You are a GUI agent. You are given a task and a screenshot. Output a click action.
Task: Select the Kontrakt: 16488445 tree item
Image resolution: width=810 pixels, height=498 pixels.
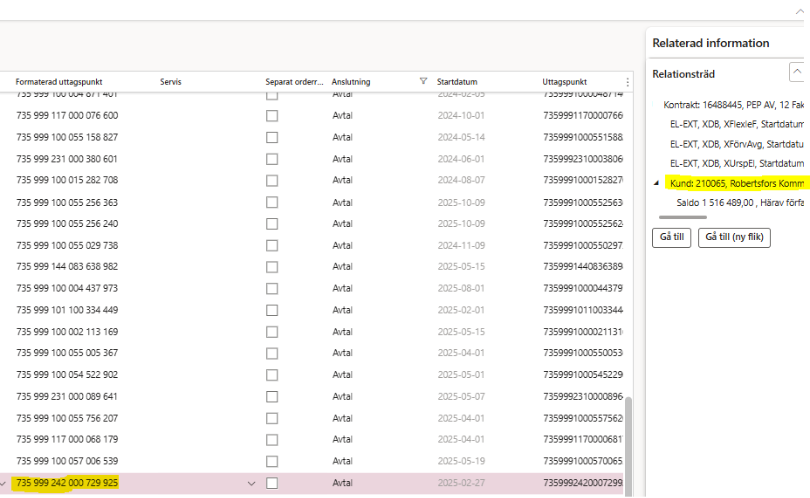point(734,105)
